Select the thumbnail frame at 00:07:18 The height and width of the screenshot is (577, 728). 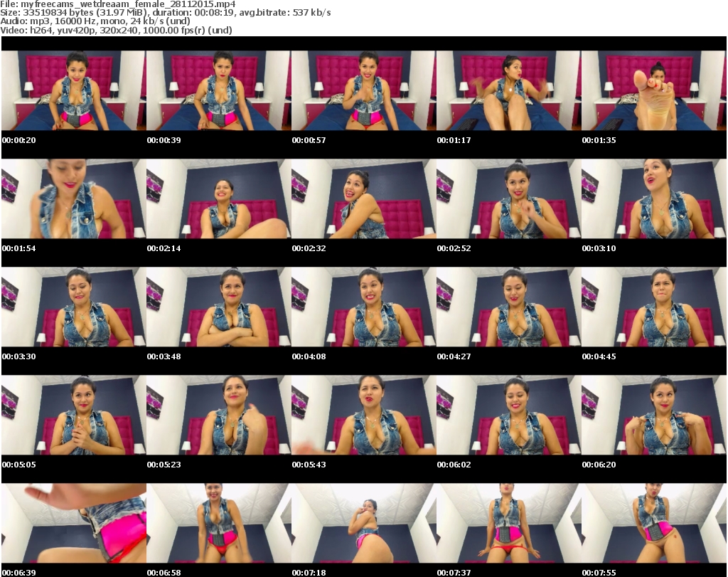(363, 523)
